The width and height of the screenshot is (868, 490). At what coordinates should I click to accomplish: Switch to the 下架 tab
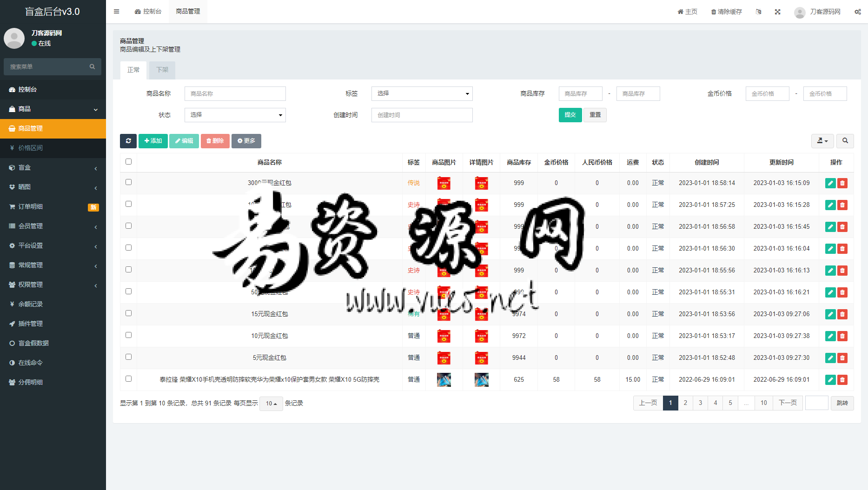tap(162, 70)
